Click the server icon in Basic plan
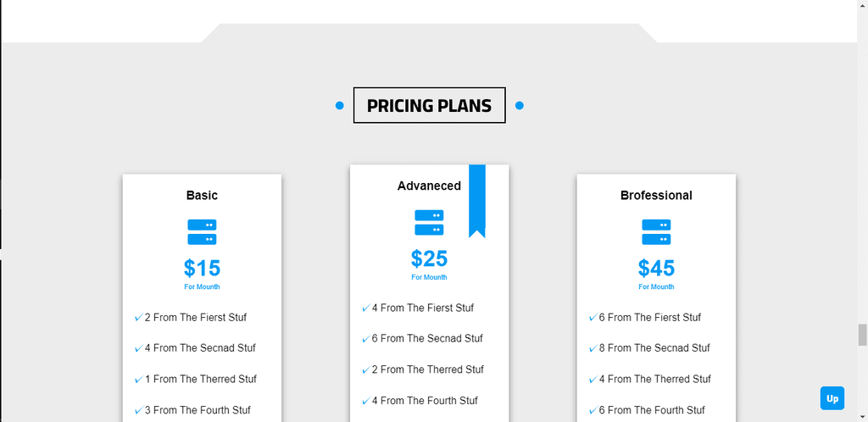The width and height of the screenshot is (868, 422). [202, 232]
